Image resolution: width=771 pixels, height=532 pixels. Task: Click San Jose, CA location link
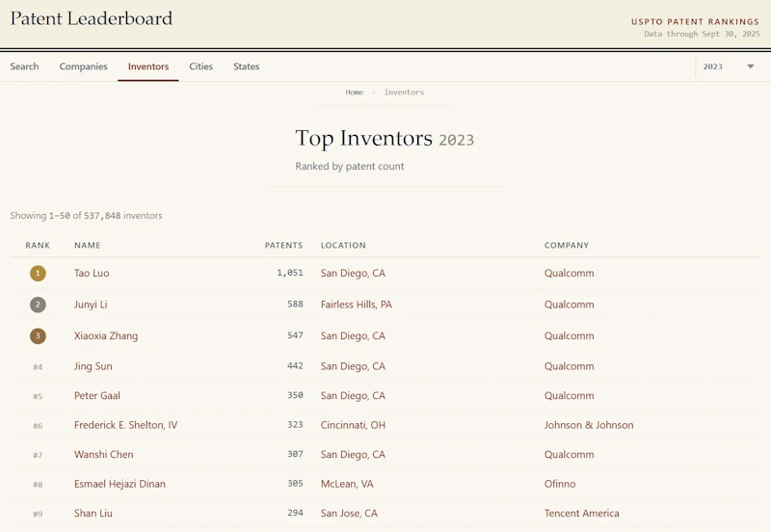[349, 514]
